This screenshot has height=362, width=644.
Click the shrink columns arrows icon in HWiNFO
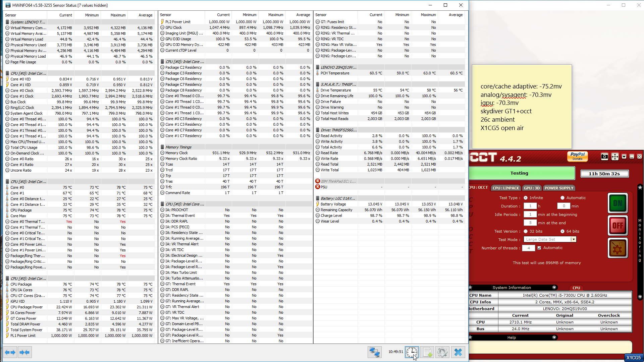tap(24, 352)
